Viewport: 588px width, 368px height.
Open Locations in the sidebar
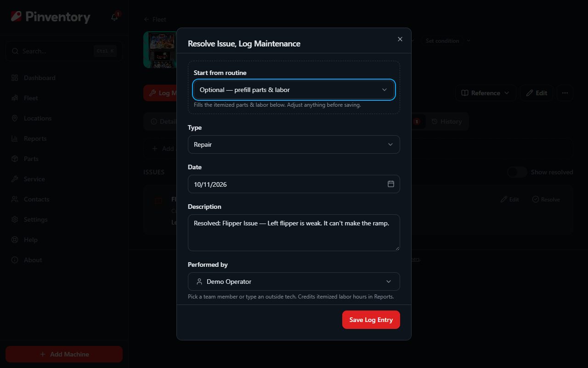click(64, 118)
